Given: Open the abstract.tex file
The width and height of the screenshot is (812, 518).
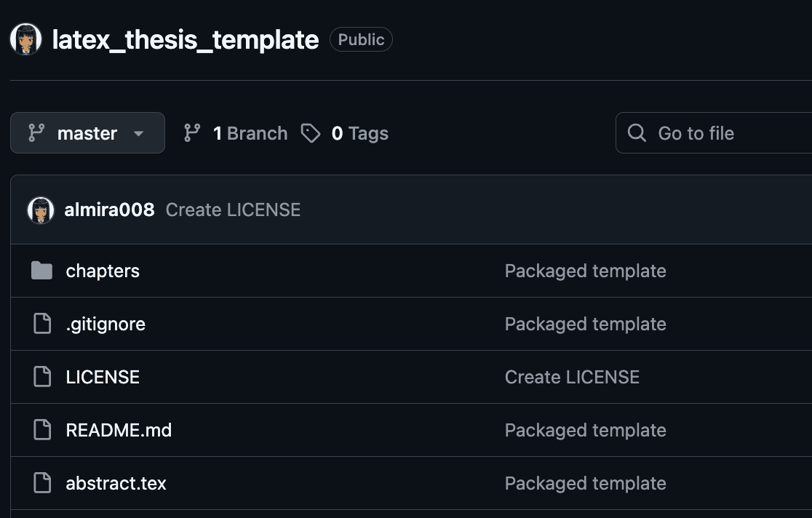Looking at the screenshot, I should coord(116,483).
